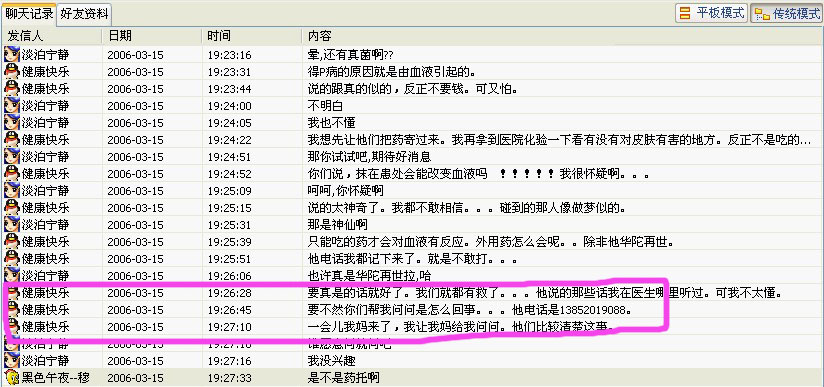Click the 健康快乐 avatar icon at 19:25:51
824x387 pixels.
tap(12, 259)
